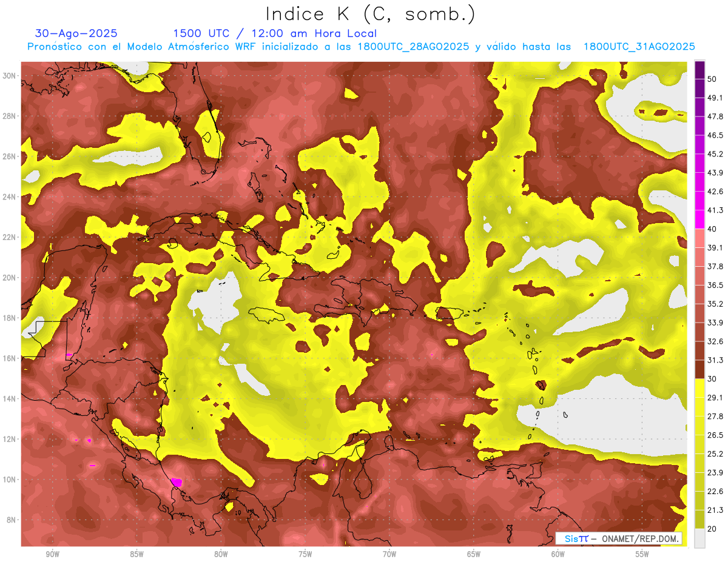Click the title "Indice K (C, somb.)"
This screenshot has width=728, height=562.
tap(371, 14)
